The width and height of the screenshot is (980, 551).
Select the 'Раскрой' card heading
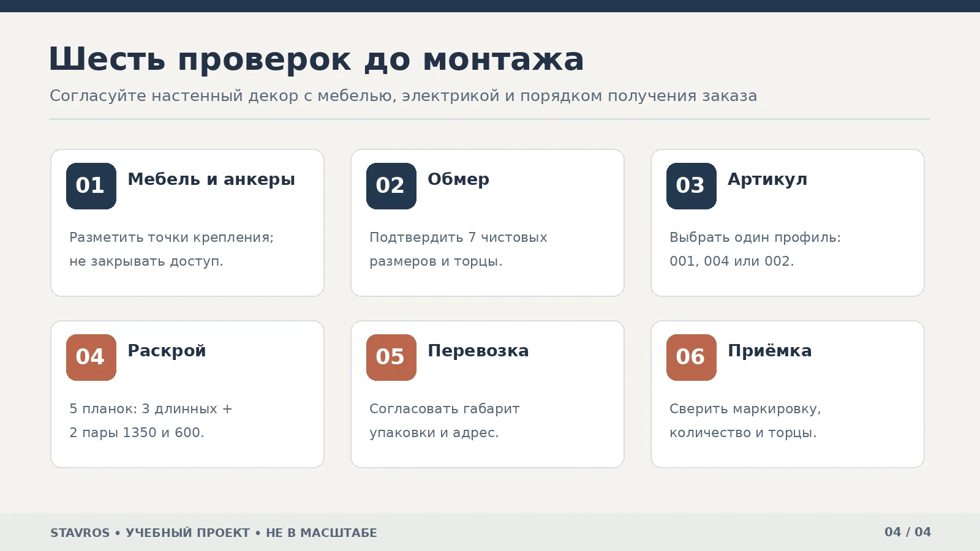[x=167, y=351]
